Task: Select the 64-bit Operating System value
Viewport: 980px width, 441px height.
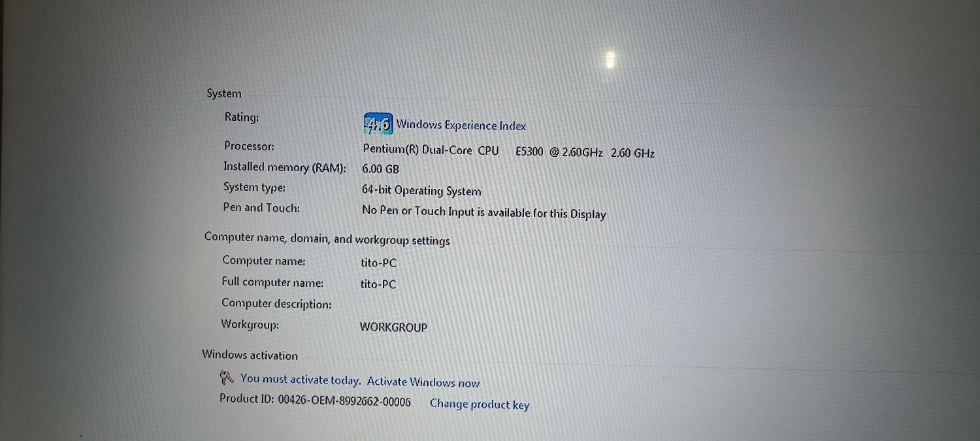Action: (421, 191)
